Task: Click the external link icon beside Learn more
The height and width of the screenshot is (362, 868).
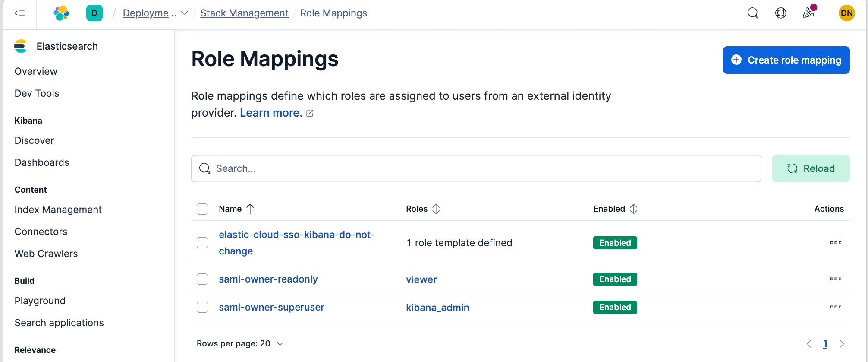Action: pos(310,113)
